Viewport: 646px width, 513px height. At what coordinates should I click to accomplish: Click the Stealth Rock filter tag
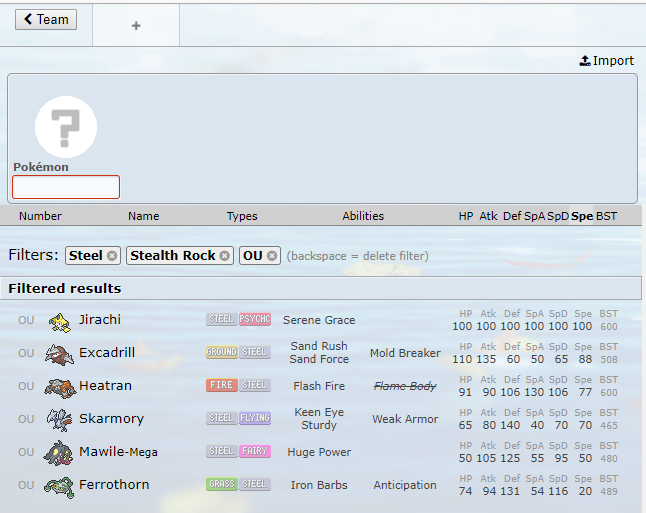(x=180, y=255)
